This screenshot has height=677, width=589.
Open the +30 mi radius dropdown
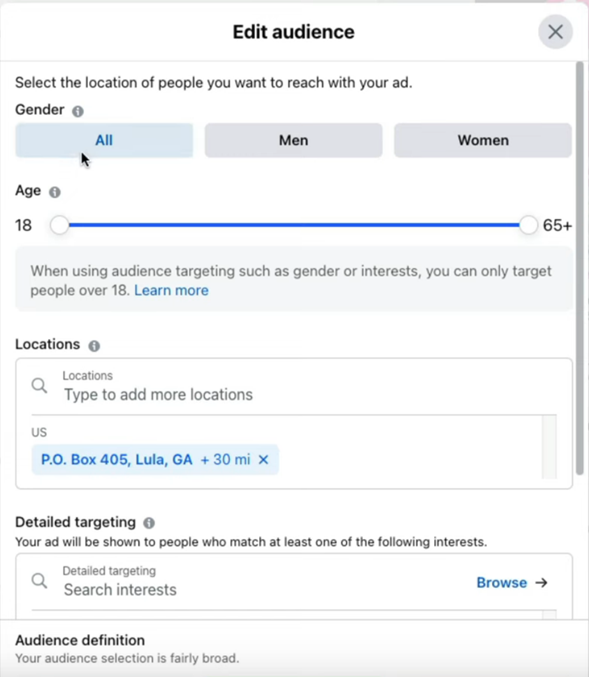click(x=225, y=459)
